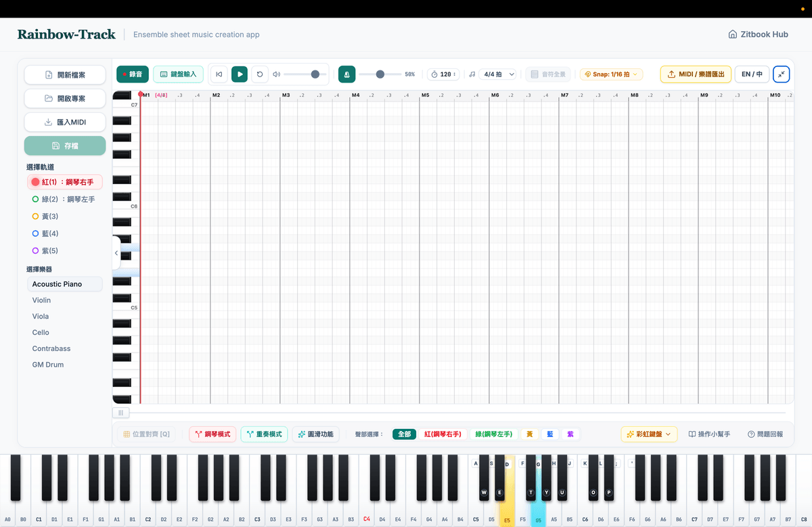Choose GM Drum from the instrument list

(x=65, y=365)
